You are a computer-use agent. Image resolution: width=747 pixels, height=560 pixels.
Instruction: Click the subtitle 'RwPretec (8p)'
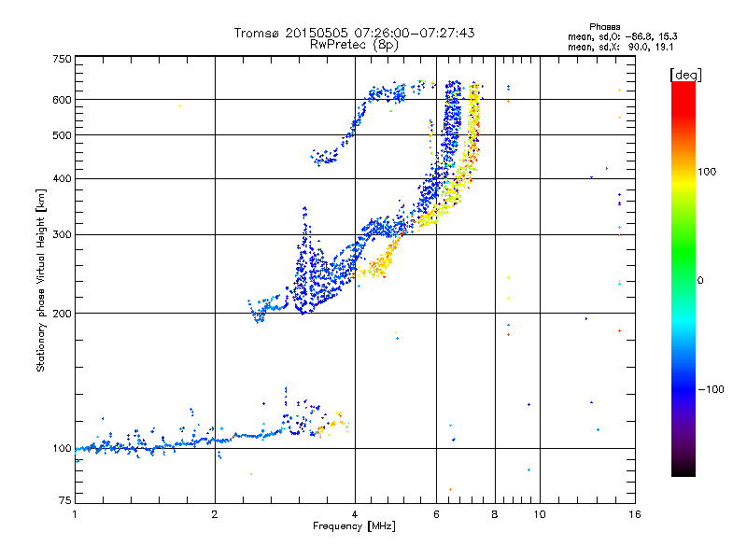pyautogui.click(x=355, y=45)
